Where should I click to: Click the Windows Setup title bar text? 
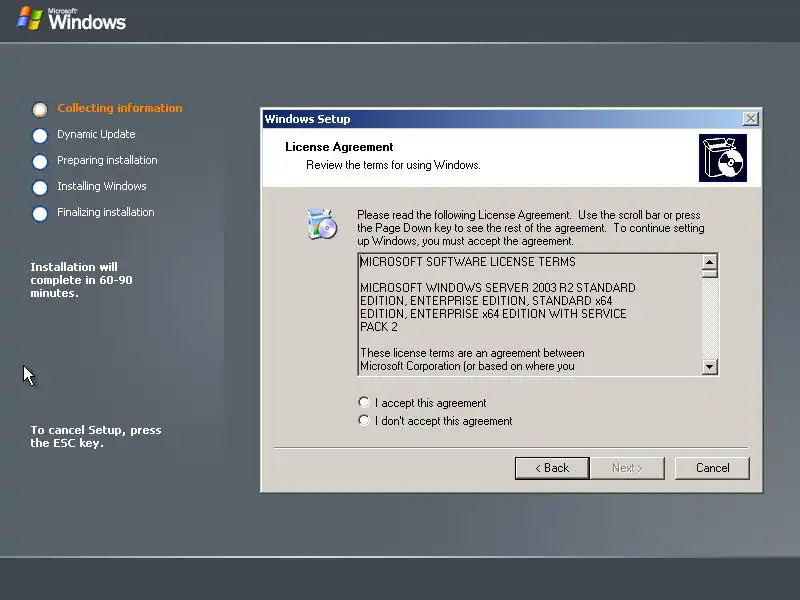click(307, 119)
